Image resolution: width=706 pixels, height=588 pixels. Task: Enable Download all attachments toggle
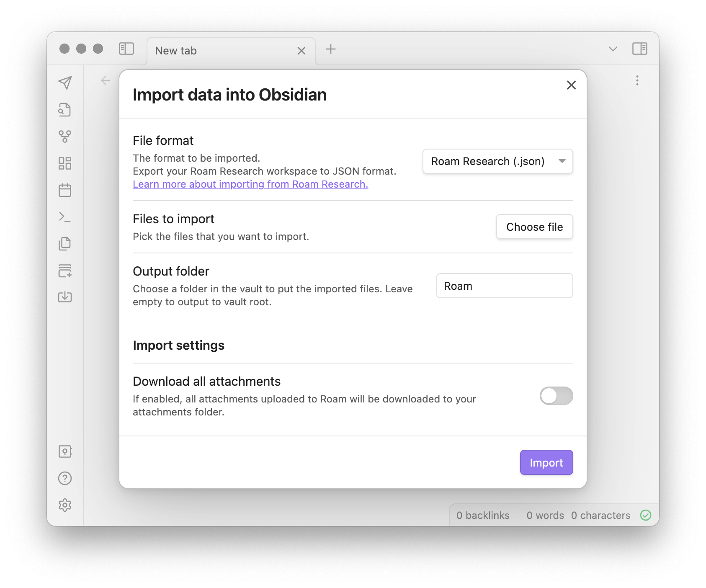click(556, 396)
